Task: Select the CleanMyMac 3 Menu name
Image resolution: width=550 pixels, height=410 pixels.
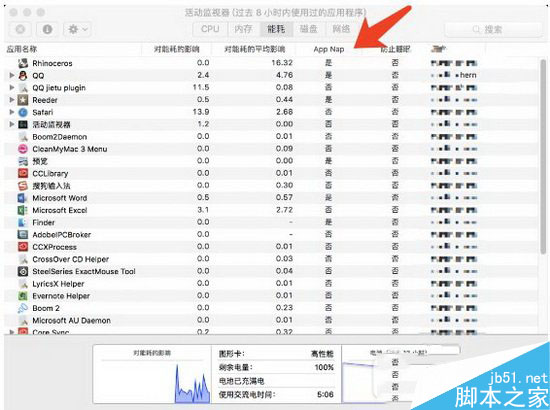Action: 70,149
